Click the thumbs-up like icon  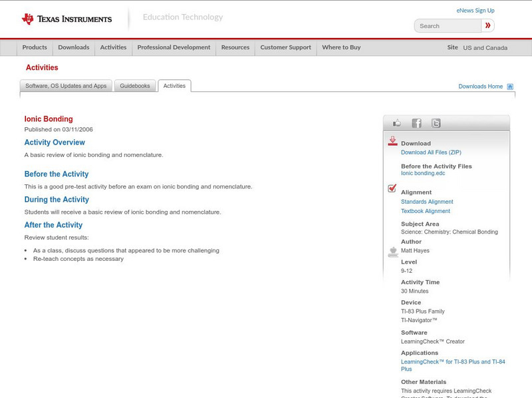[x=396, y=123]
